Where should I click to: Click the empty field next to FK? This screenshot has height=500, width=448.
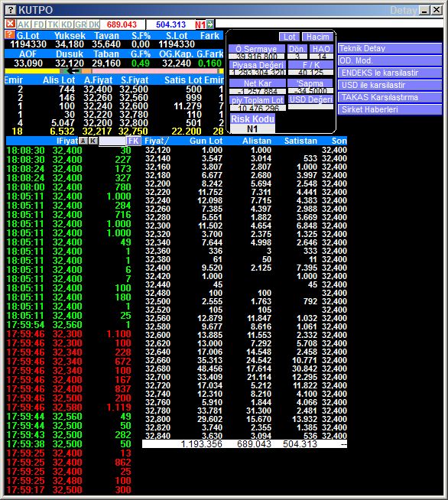coord(112,141)
